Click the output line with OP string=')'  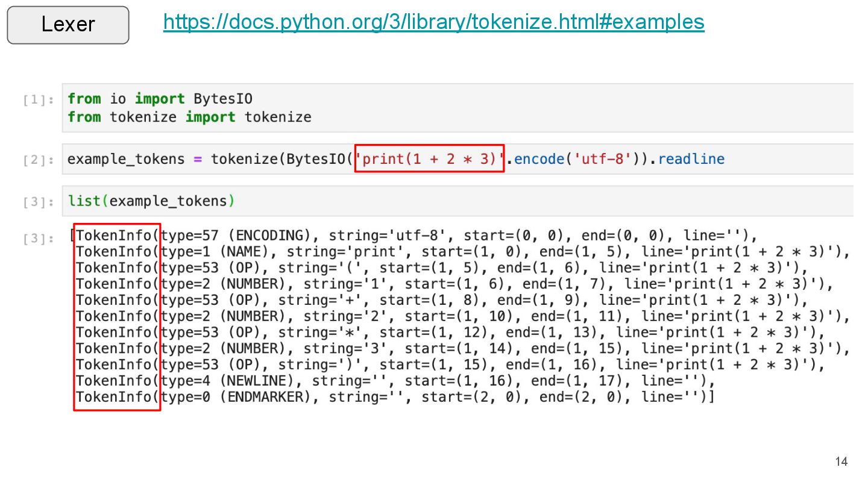450,365
